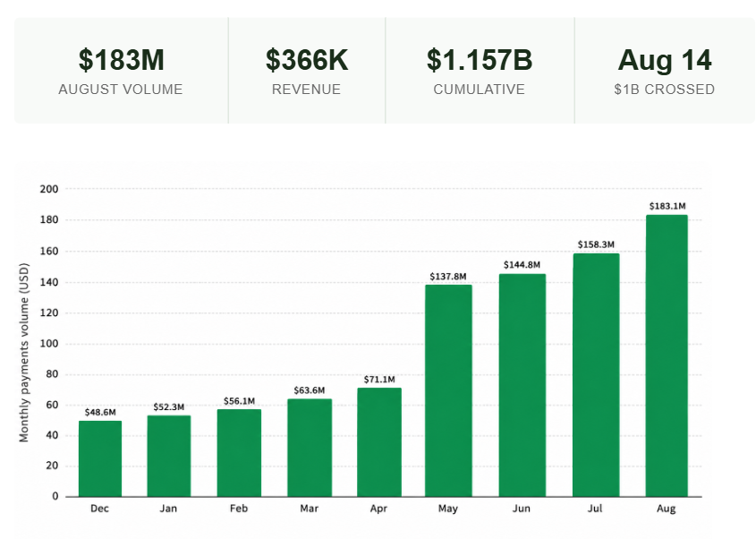The image size is (756, 539).
Task: Click the Jul axis label
Action: 595,509
